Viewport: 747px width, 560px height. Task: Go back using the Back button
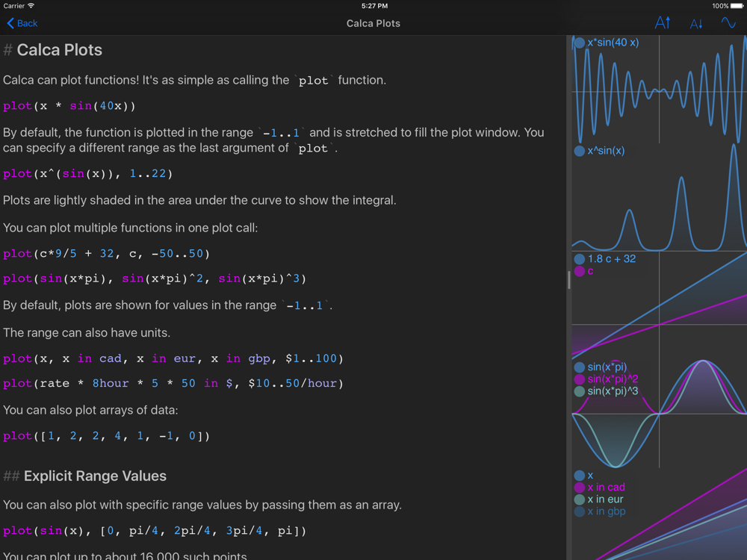(x=22, y=23)
